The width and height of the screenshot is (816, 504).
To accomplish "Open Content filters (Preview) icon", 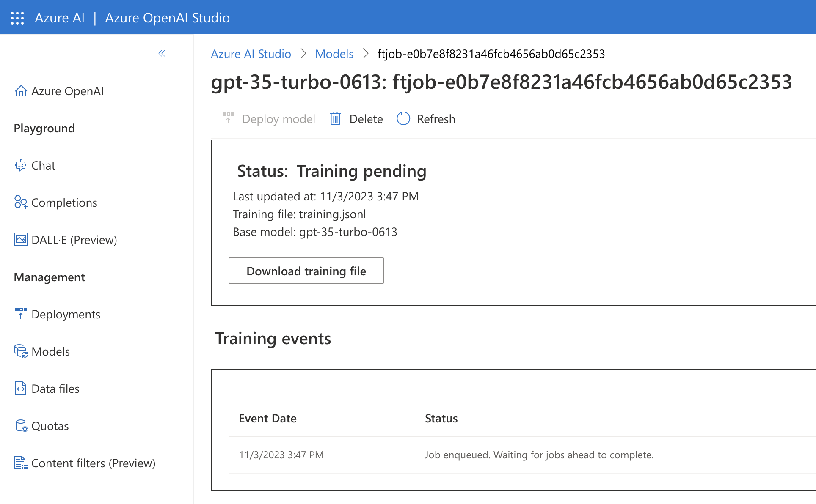I will [x=20, y=463].
